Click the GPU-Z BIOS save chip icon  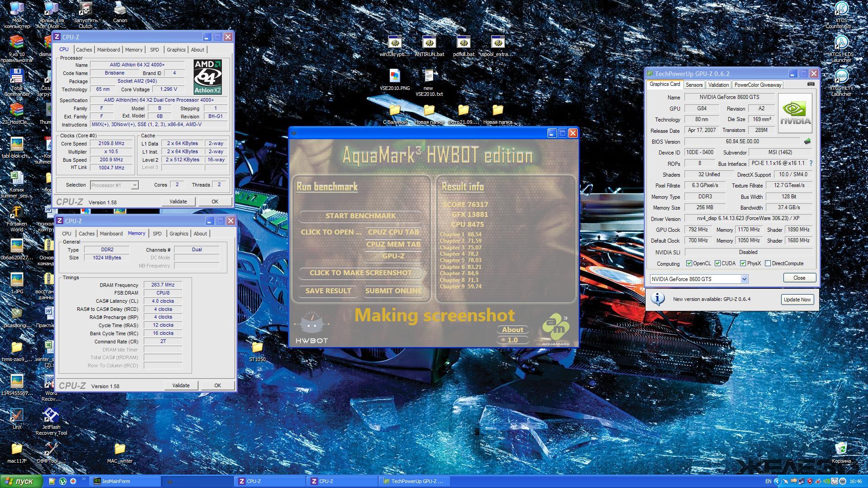pyautogui.click(x=807, y=141)
